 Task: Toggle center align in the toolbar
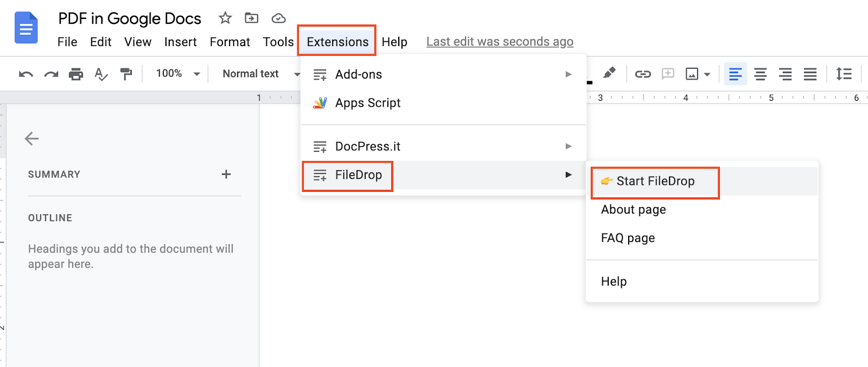tap(761, 74)
